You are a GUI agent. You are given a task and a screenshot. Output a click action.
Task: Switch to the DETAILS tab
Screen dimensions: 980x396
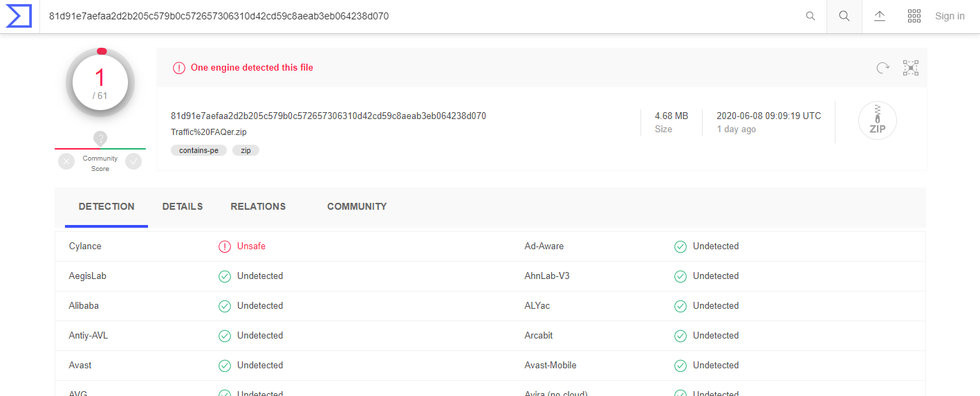coord(183,206)
